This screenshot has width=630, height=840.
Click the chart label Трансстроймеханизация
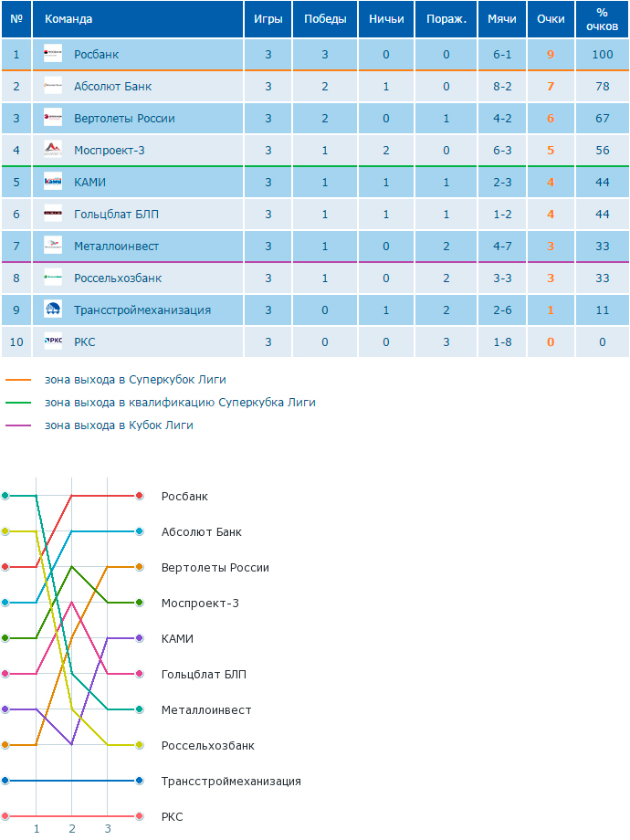pyautogui.click(x=231, y=782)
